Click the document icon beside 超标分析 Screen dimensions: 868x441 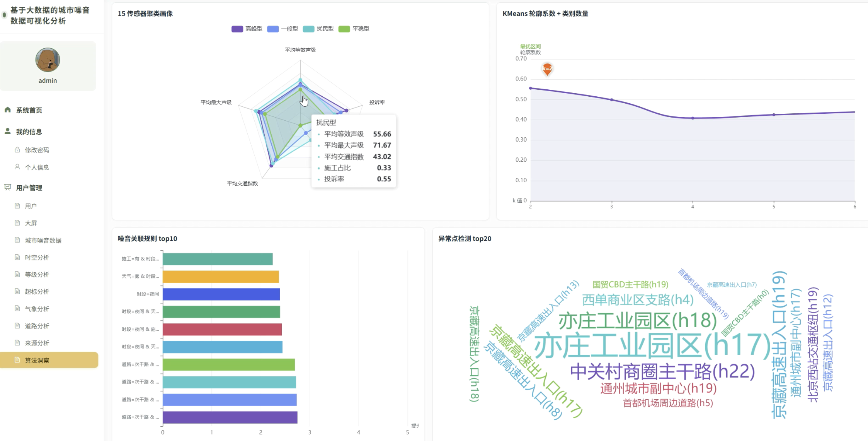17,291
